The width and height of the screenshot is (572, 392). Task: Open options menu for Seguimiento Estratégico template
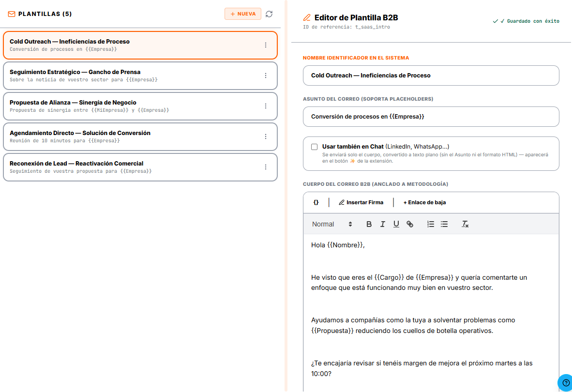coord(266,75)
